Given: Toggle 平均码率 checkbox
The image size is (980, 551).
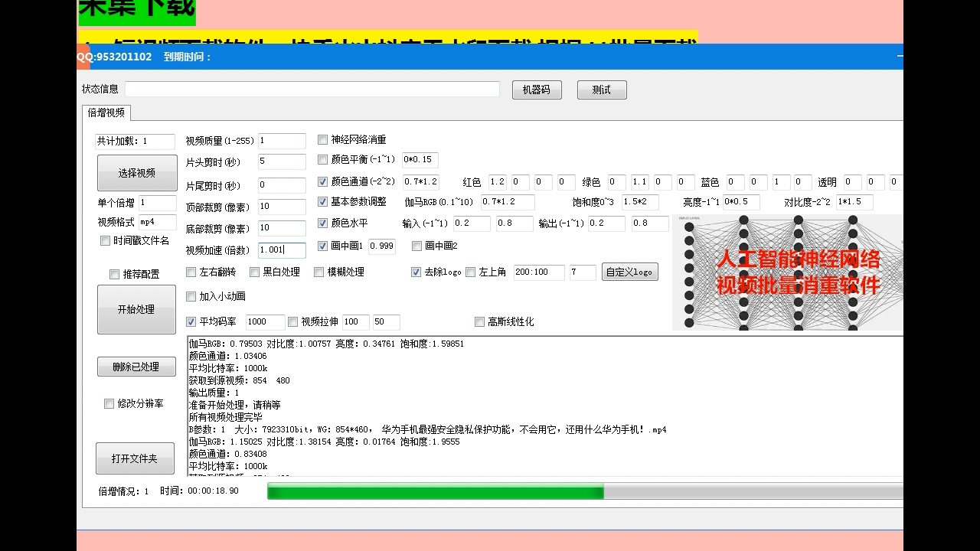Looking at the screenshot, I should (x=191, y=322).
